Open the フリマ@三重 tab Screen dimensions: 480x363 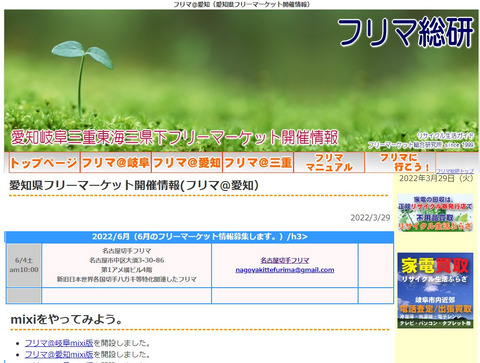point(258,163)
